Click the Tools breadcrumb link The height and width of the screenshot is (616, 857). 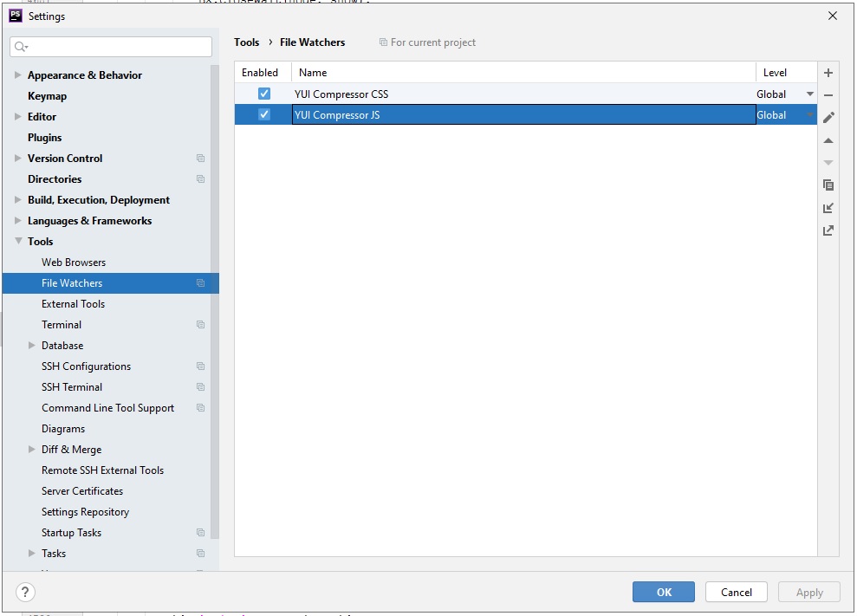[246, 42]
